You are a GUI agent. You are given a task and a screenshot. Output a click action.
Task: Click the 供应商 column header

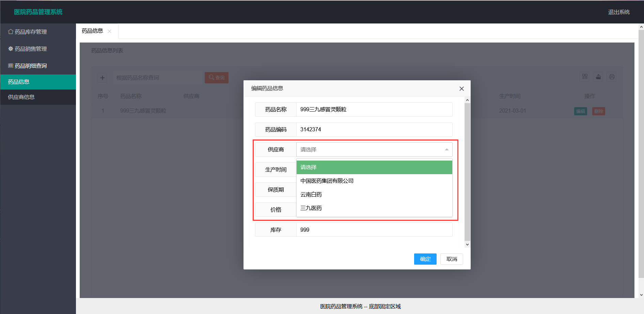pos(191,96)
